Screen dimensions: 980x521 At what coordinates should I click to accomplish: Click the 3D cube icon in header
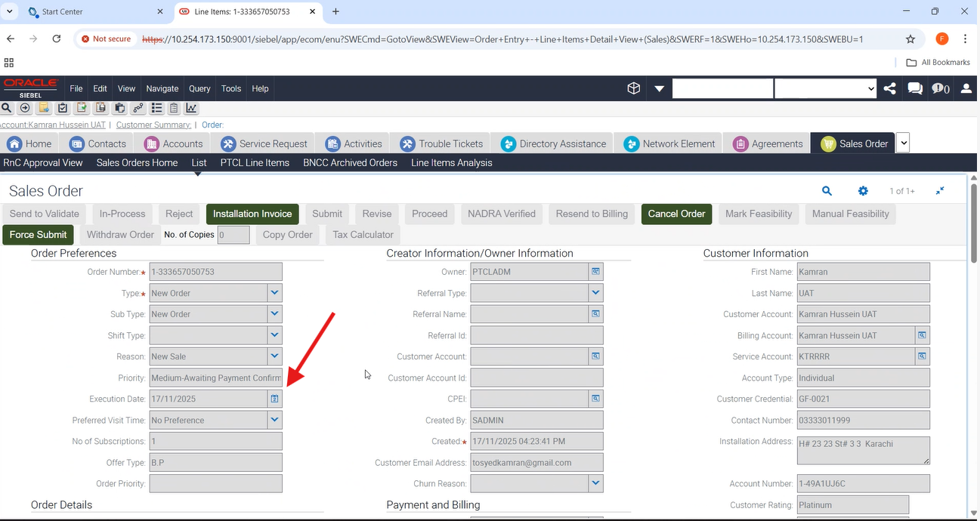click(634, 88)
